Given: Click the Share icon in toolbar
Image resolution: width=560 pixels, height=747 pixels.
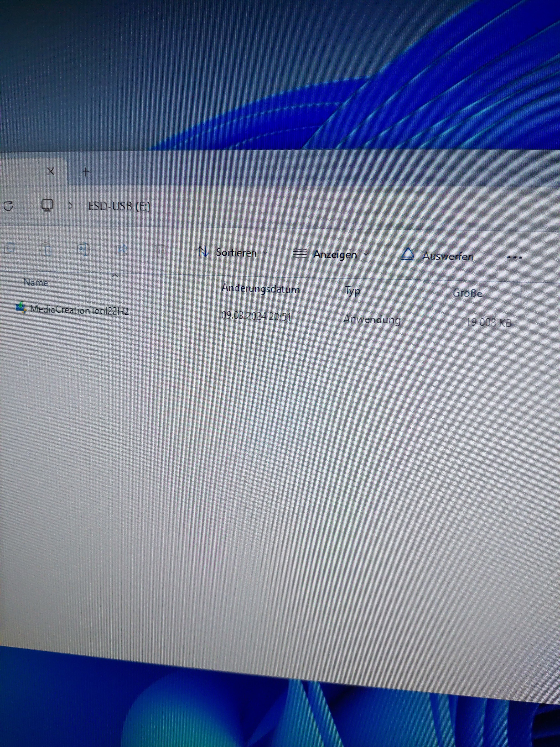Looking at the screenshot, I should click(x=122, y=250).
